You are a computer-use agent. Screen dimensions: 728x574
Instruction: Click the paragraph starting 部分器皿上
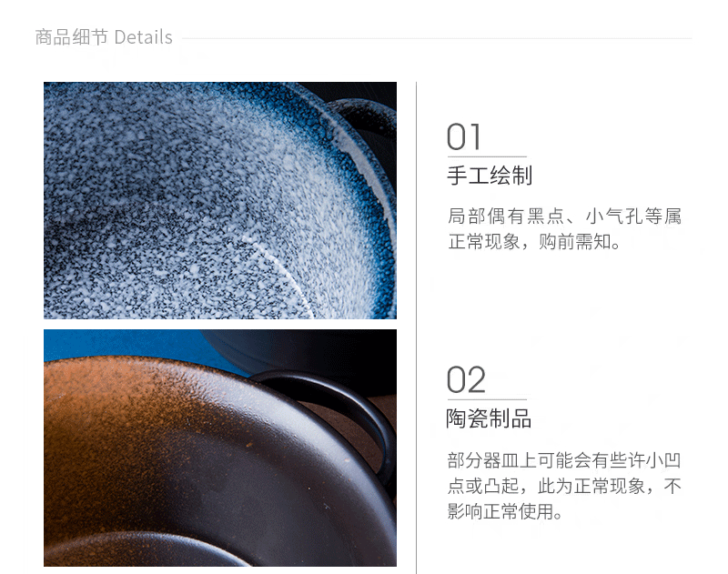point(563,486)
